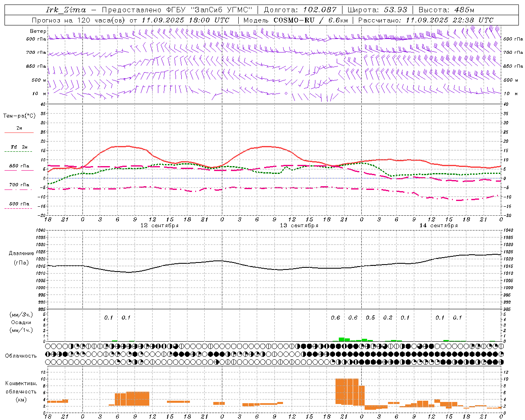
Task: Click the "10 м" label left of wind barbs
Action: 39,94
